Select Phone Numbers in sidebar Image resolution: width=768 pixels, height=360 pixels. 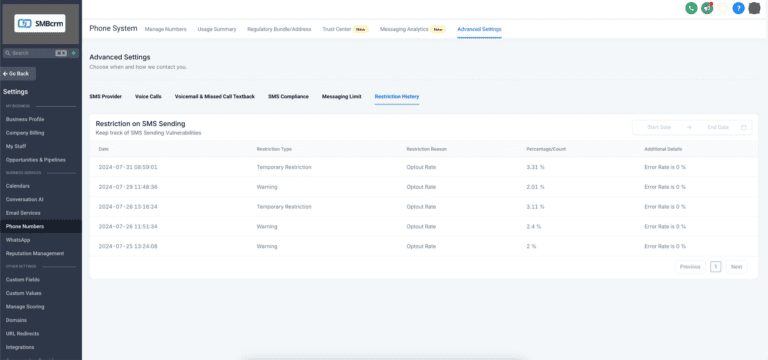[25, 227]
